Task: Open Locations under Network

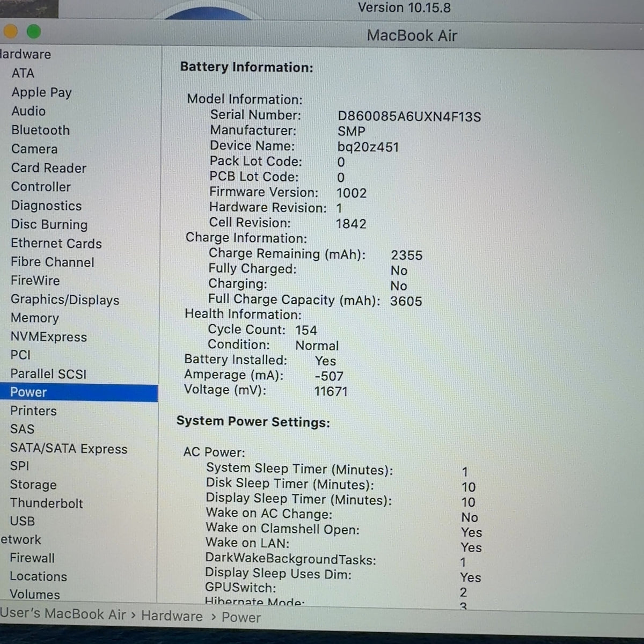Action: tap(39, 576)
